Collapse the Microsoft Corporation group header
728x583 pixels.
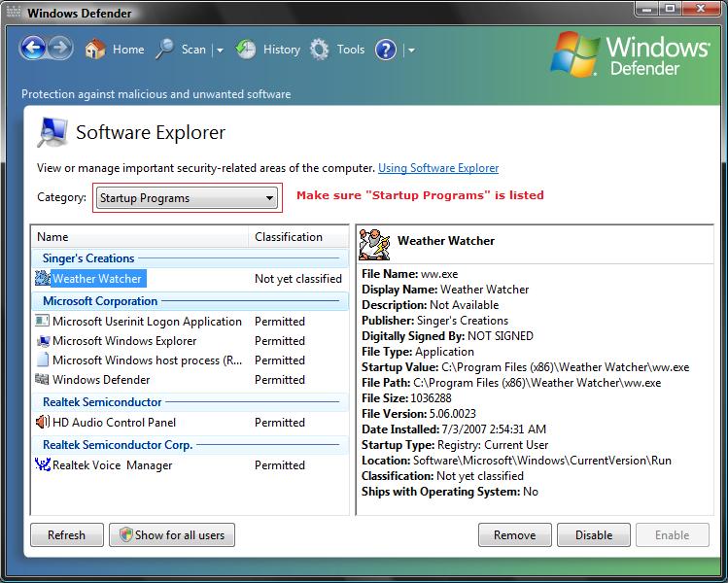(x=191, y=301)
